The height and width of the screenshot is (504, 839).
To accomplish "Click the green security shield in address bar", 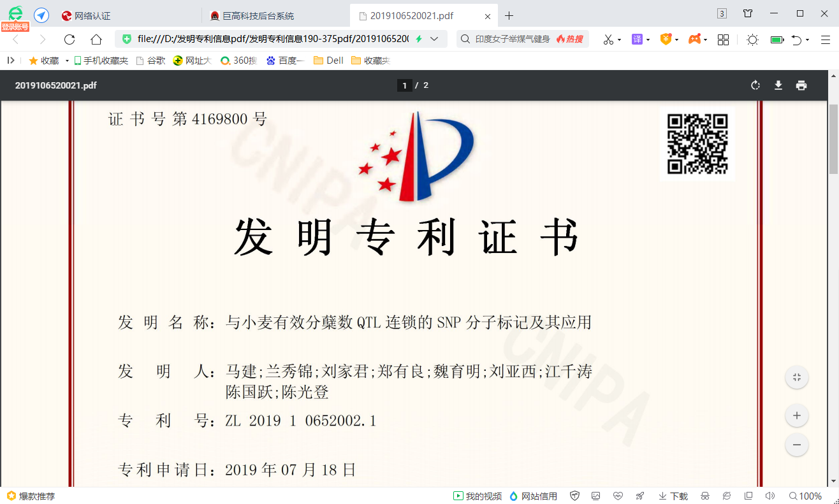I will (127, 39).
